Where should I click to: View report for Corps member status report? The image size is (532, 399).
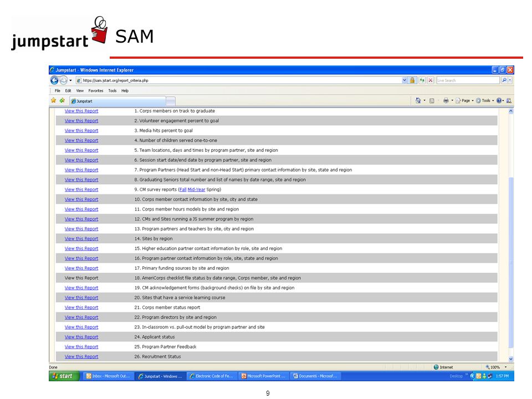click(x=81, y=308)
